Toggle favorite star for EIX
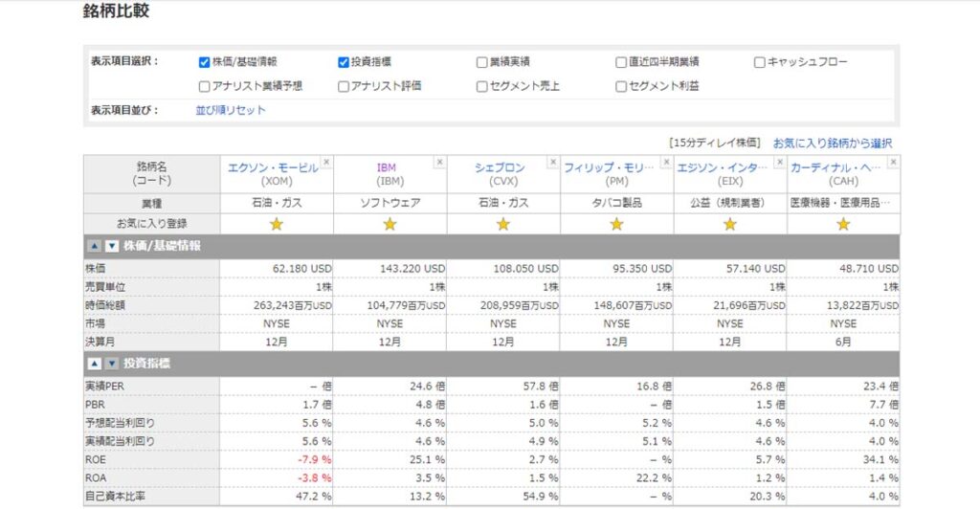The width and height of the screenshot is (980, 509). tap(730, 224)
